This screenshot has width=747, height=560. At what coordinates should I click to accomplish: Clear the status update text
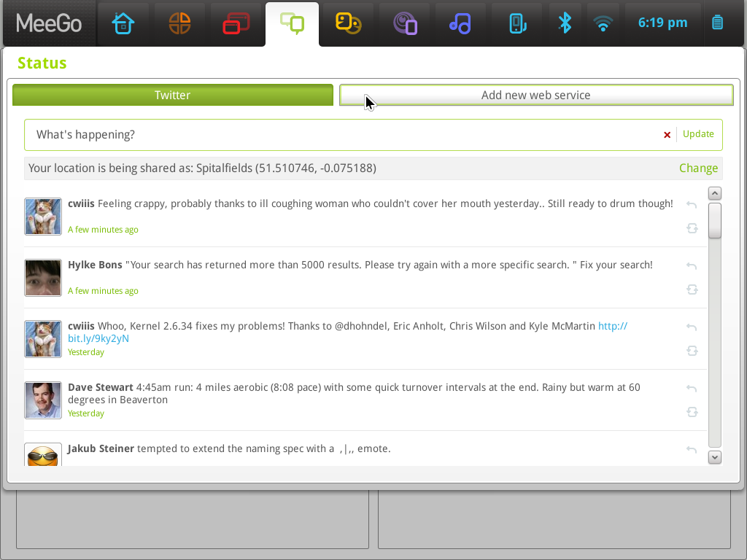[667, 135]
